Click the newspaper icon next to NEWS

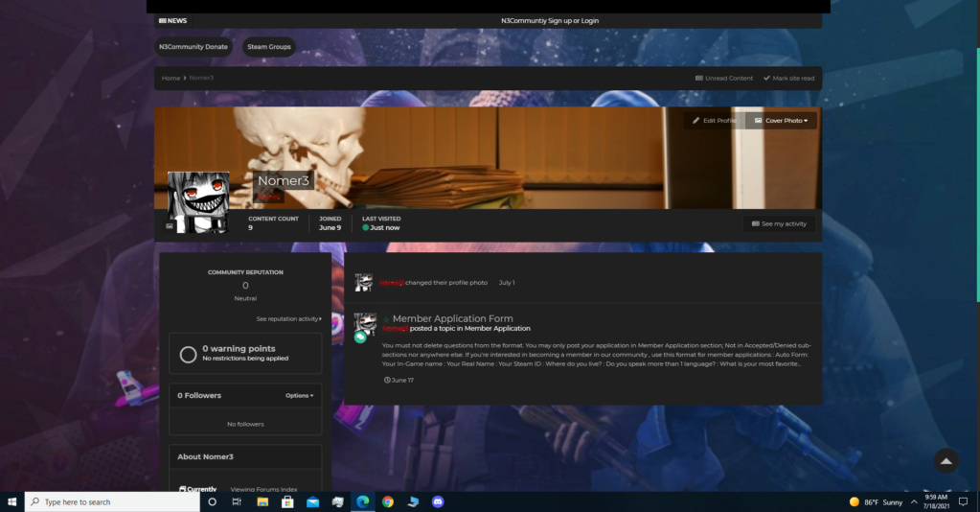[x=163, y=21]
